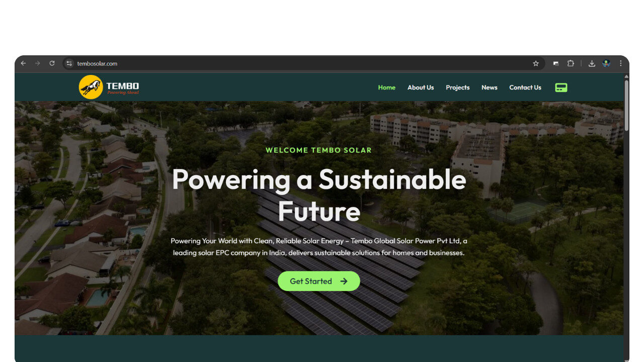This screenshot has width=644, height=362.
Task: Click the page vertical scrollbar thumb
Action: [x=626, y=106]
